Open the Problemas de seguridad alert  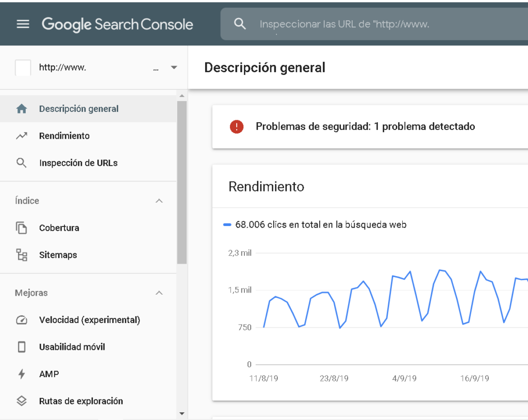(x=370, y=127)
